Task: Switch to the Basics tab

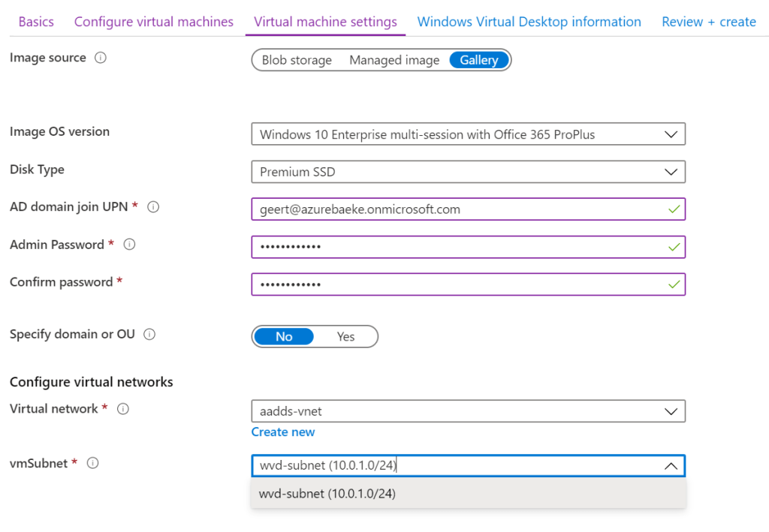Action: tap(36, 22)
